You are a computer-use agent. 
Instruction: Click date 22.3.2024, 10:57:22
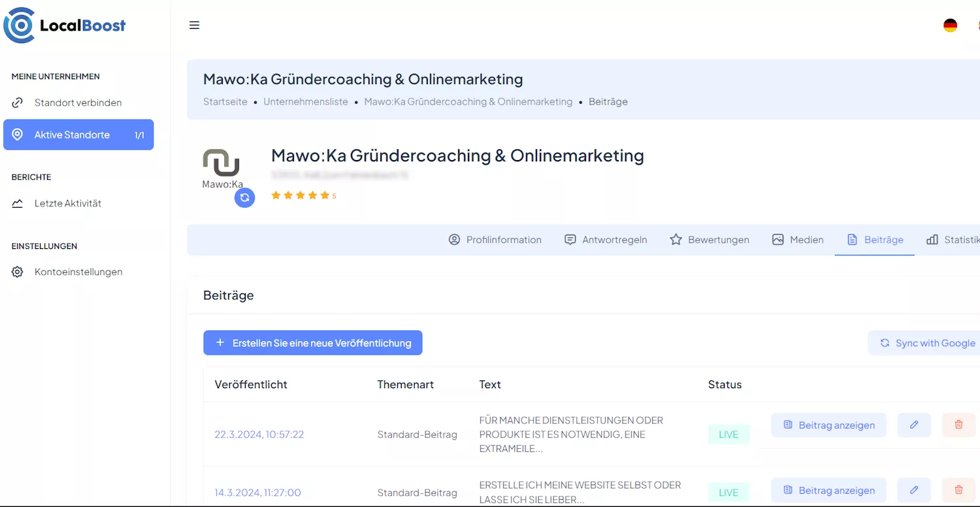tap(259, 434)
